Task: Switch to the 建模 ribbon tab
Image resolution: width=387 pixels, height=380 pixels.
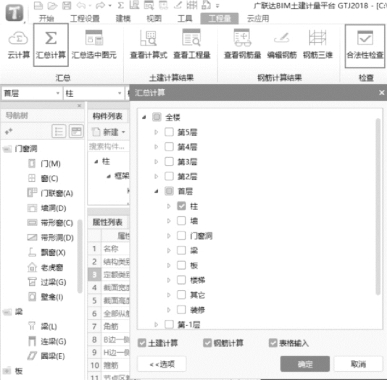Action: coord(123,18)
